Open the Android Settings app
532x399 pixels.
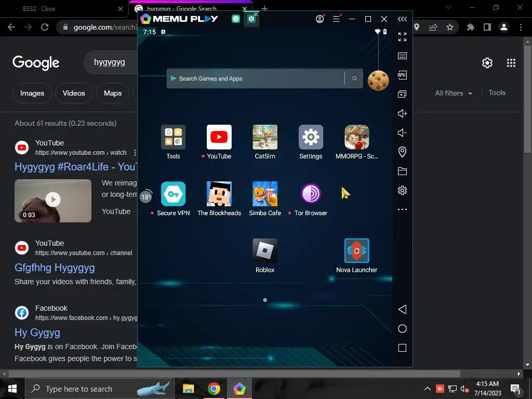click(x=311, y=137)
